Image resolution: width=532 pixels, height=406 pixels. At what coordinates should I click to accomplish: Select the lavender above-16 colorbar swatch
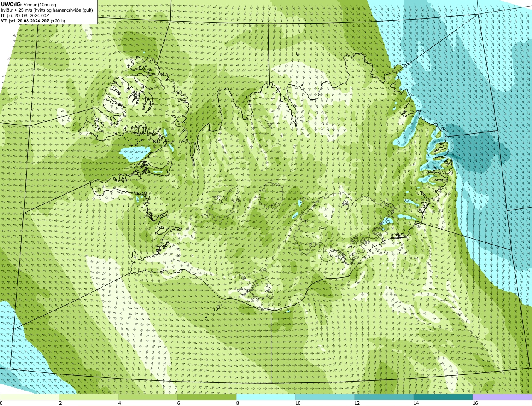click(502, 397)
